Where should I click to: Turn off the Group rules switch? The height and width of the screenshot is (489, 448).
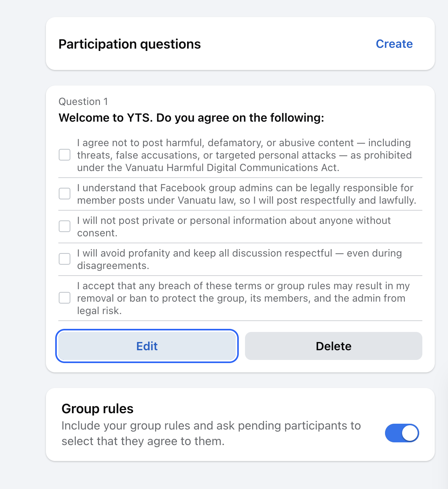pos(402,433)
